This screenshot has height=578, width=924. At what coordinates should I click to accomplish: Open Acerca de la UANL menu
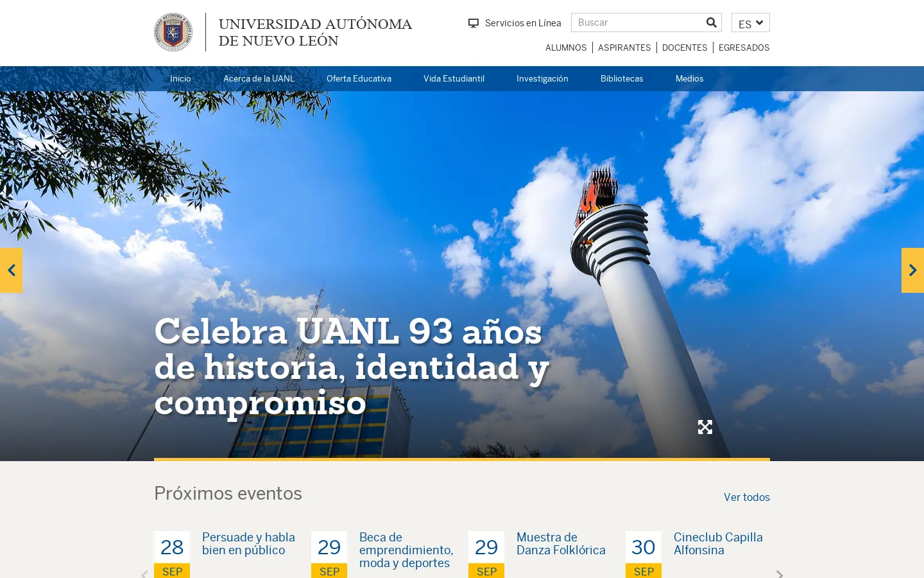(x=259, y=78)
